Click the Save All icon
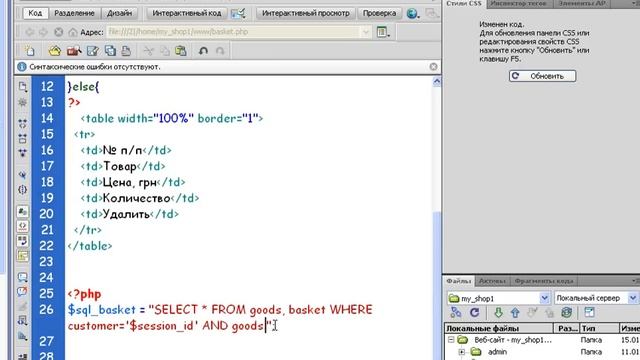This screenshot has width=640, height=360. point(110,51)
